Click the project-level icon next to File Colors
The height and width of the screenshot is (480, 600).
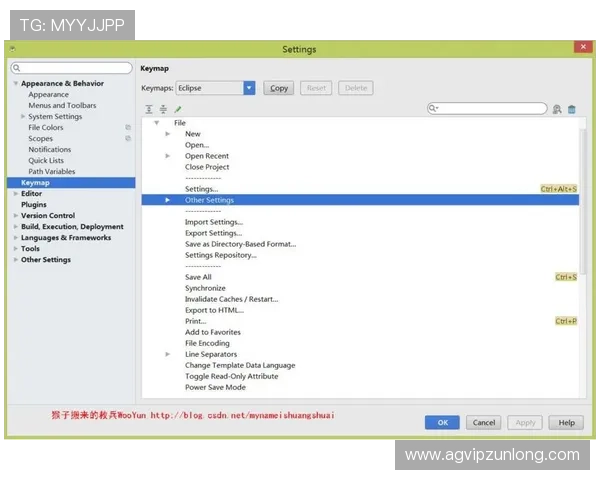(128, 128)
